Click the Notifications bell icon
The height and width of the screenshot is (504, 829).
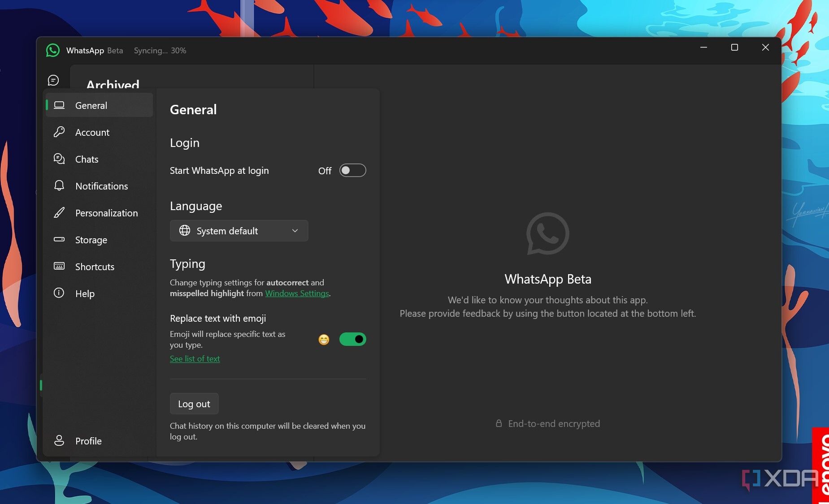tap(59, 186)
